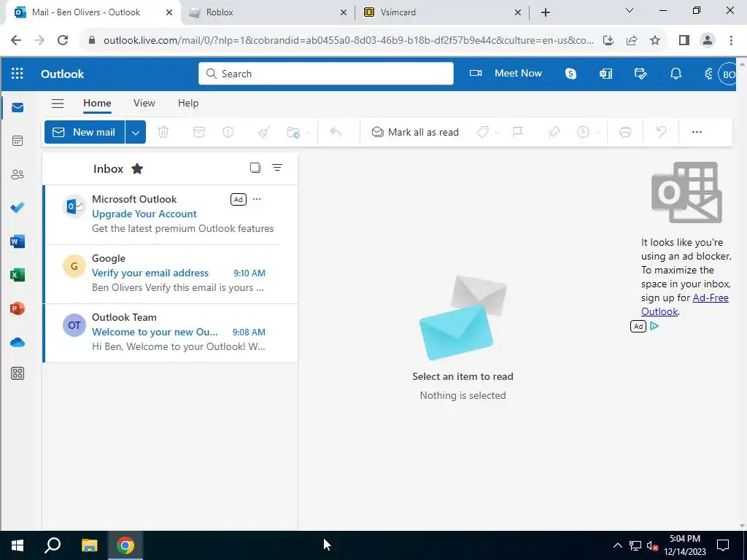
Task: Open Upgrade Your Account ad message
Action: click(170, 215)
